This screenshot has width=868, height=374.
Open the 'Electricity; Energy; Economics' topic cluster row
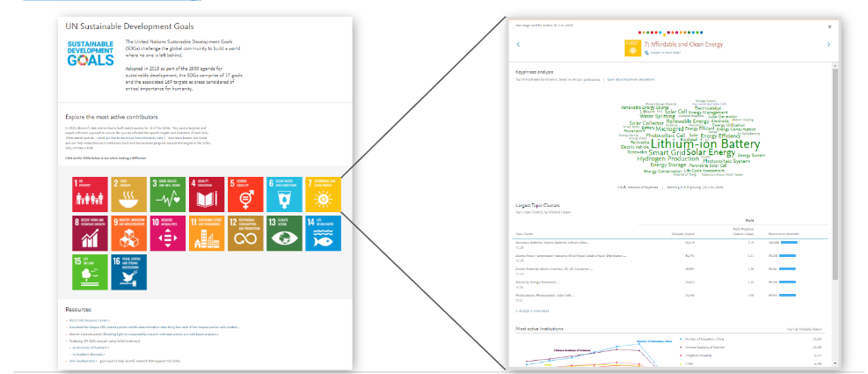672,285
